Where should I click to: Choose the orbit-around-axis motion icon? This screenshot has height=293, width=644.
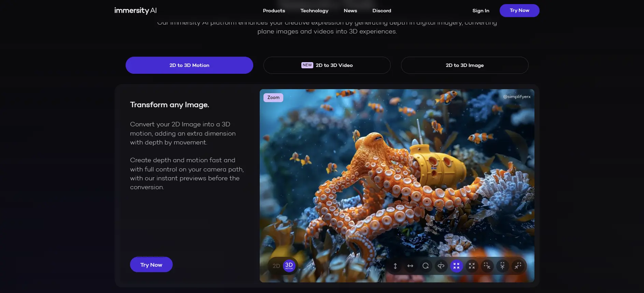(x=441, y=266)
